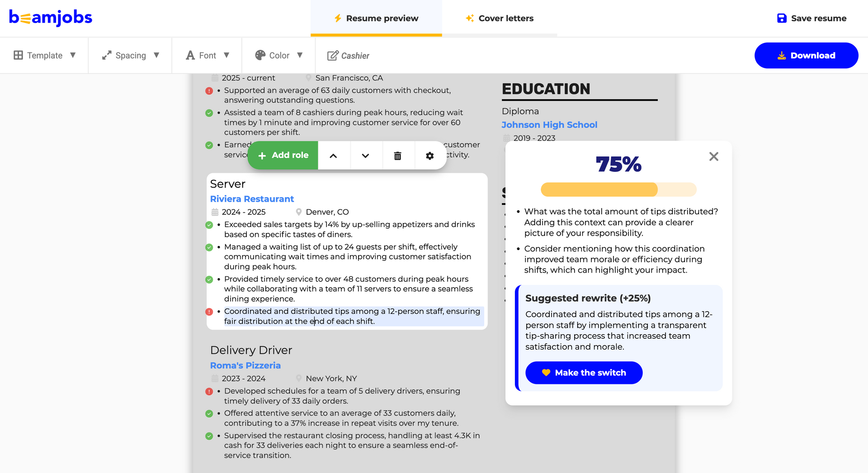Click the Template grid icon
The width and height of the screenshot is (868, 473).
pyautogui.click(x=18, y=55)
